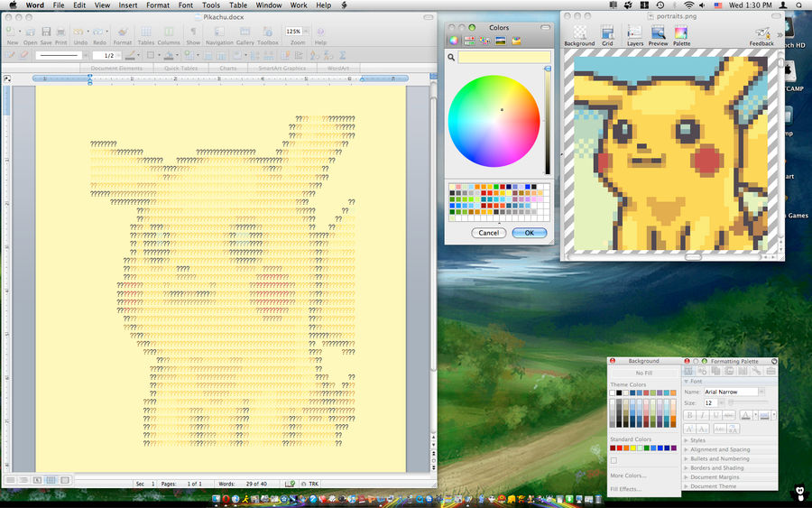The width and height of the screenshot is (812, 508).
Task: Click the brightness slider beside color wheel
Action: point(548,121)
